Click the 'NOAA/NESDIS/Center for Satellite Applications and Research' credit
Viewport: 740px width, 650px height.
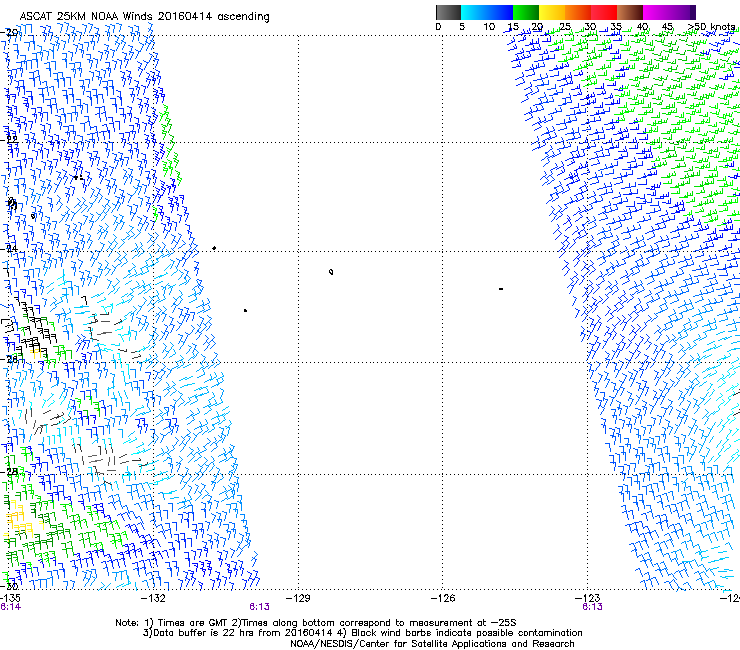point(432,644)
